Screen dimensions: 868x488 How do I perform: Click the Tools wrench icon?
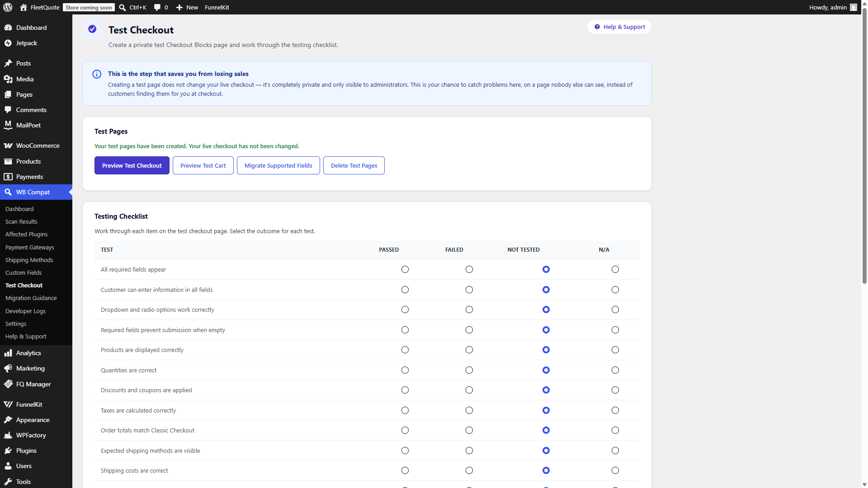pyautogui.click(x=8, y=482)
